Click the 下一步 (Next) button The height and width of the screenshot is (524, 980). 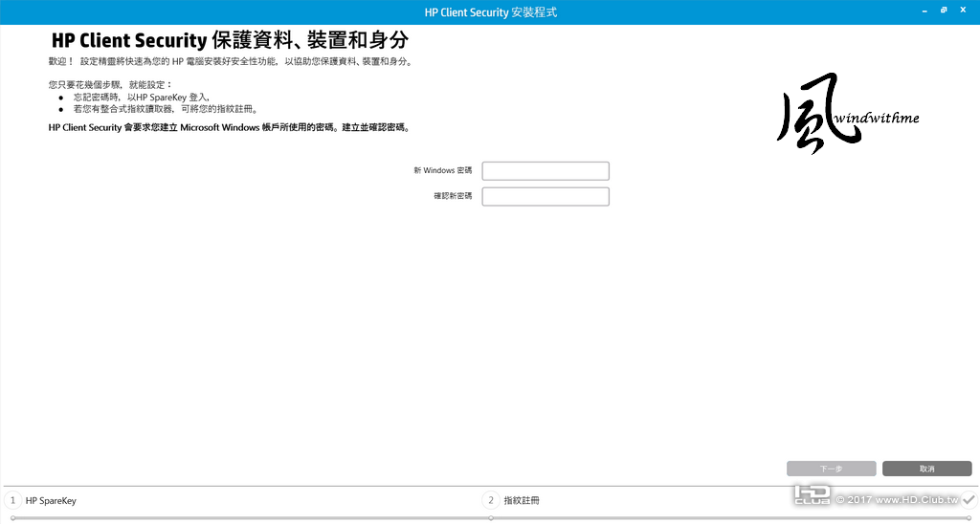click(x=832, y=469)
